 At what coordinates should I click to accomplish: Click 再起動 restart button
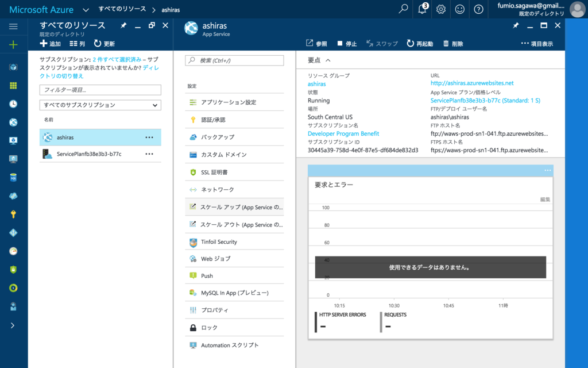420,44
